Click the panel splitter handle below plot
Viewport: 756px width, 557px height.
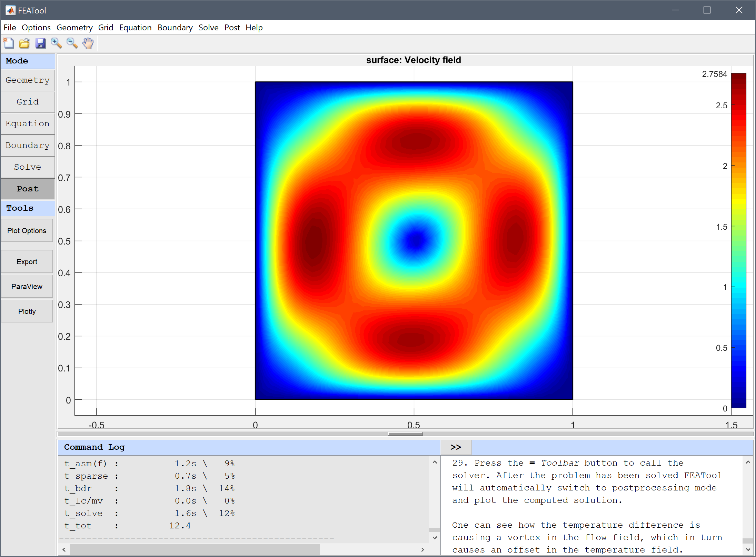[406, 434]
